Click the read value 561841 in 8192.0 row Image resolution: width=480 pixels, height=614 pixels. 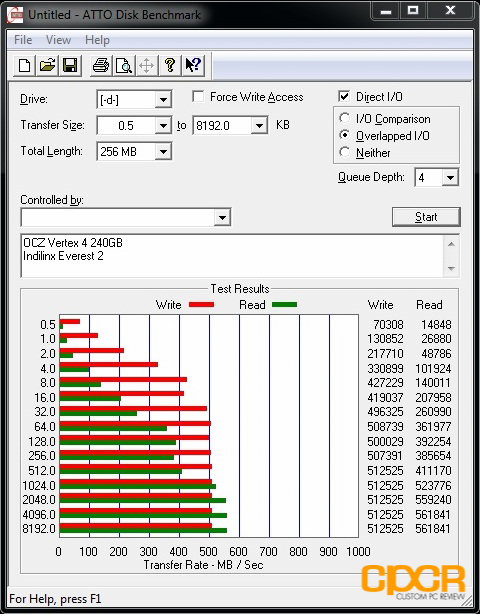tap(433, 529)
